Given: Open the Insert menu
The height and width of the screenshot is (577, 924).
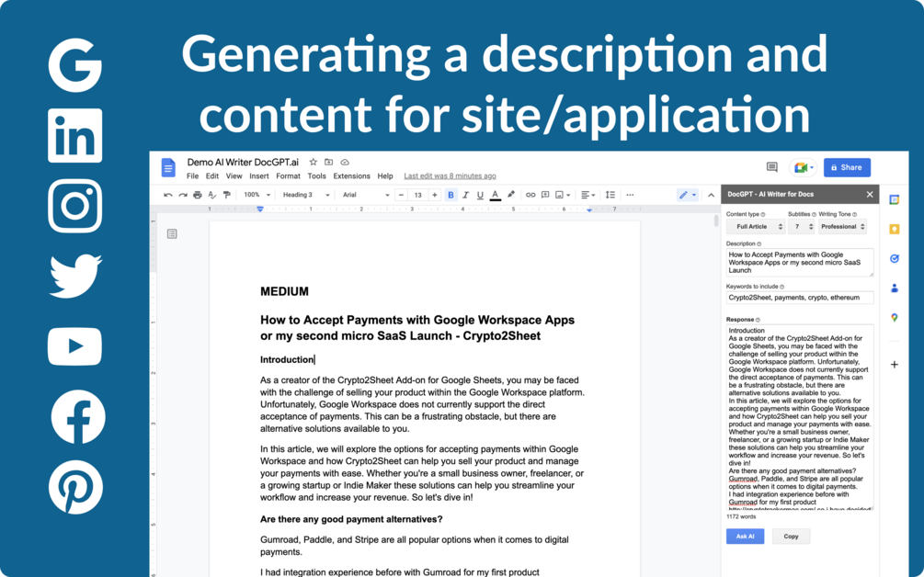Looking at the screenshot, I should (x=258, y=176).
